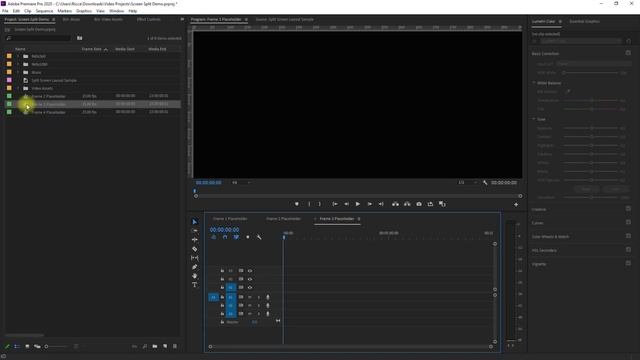Toggle V1 track targeting
The width and height of the screenshot is (640, 360).
(x=231, y=287)
